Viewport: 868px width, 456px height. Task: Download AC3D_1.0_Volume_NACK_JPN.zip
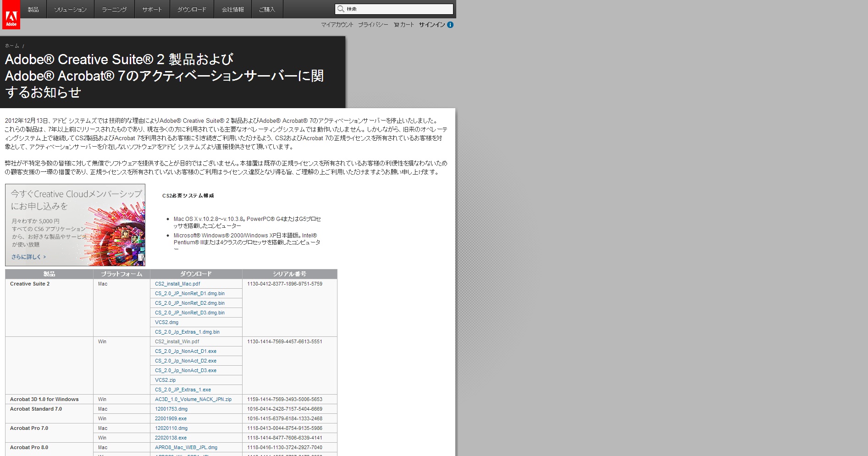click(194, 400)
